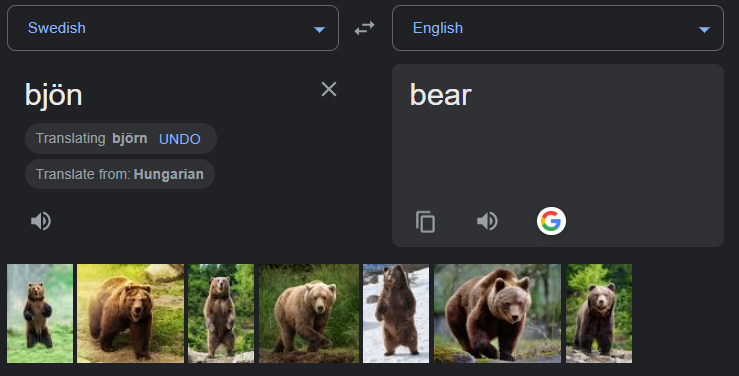
Task: Open sixth image of large bear near water
Action: point(498,313)
